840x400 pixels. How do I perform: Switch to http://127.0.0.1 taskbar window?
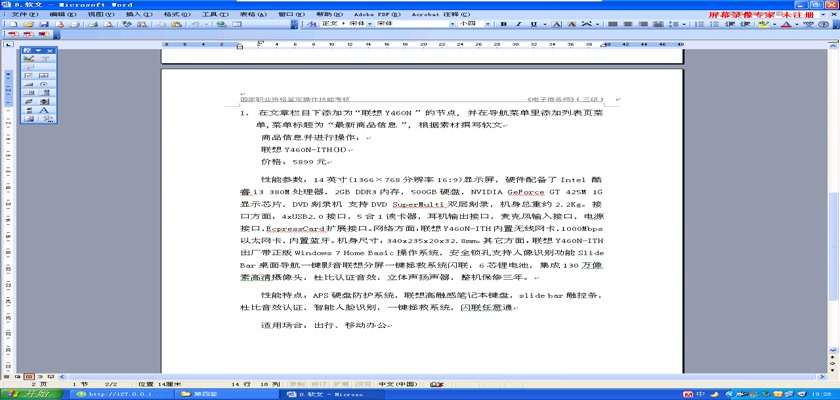124,394
